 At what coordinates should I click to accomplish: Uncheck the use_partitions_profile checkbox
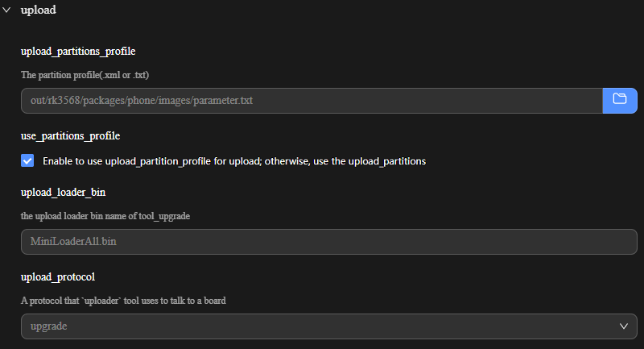tap(28, 160)
